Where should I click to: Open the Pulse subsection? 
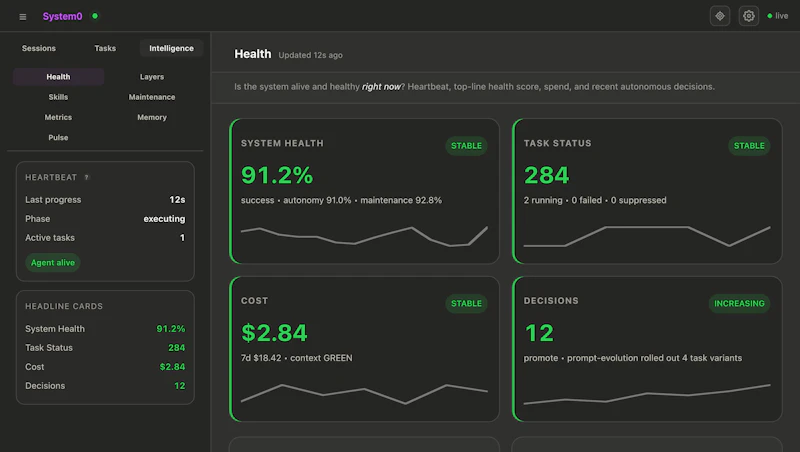(x=58, y=138)
